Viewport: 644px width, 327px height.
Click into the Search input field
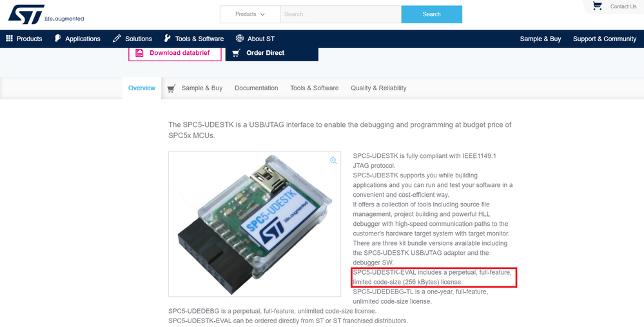pyautogui.click(x=341, y=14)
